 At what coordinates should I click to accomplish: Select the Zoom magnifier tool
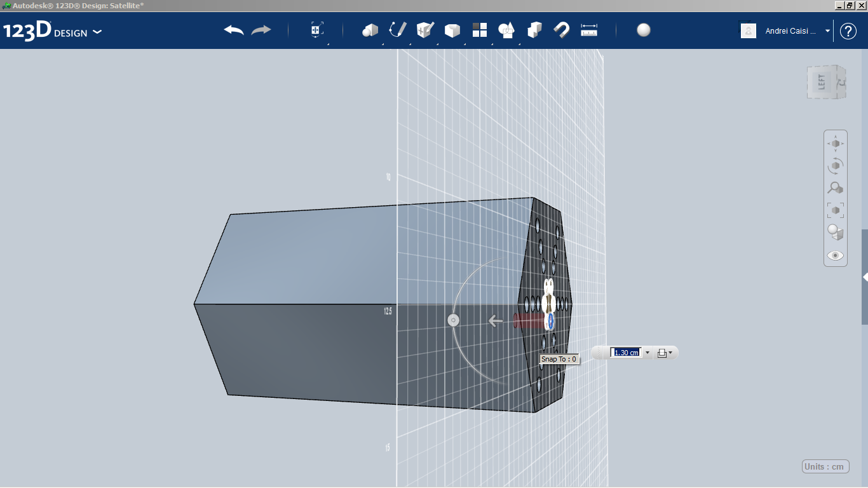point(836,188)
